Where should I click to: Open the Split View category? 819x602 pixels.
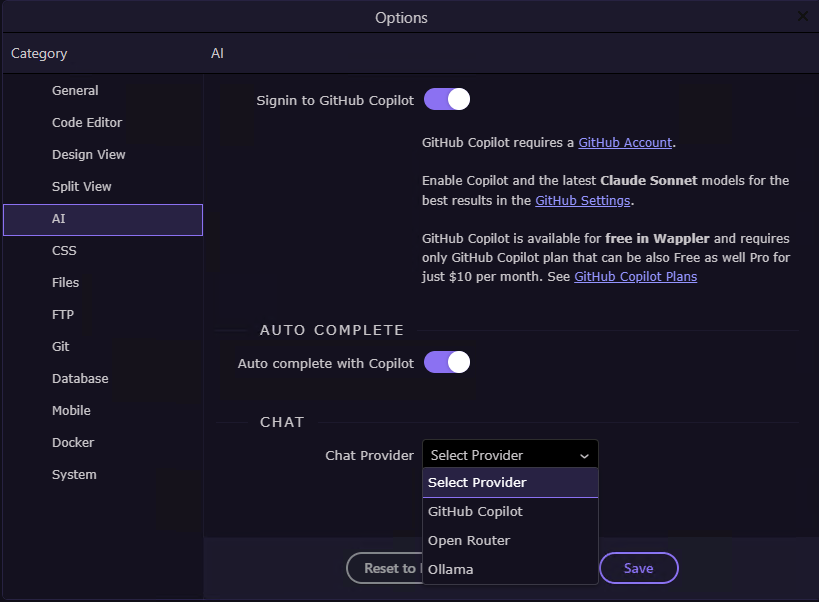click(103, 186)
